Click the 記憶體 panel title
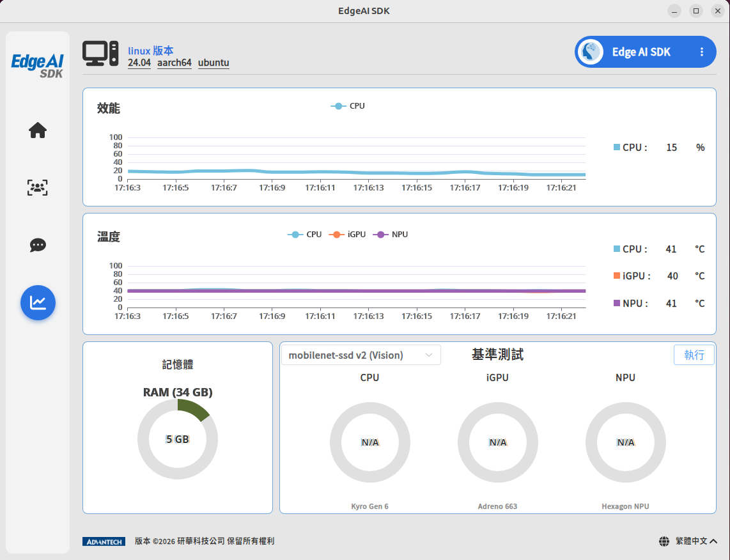 click(177, 364)
